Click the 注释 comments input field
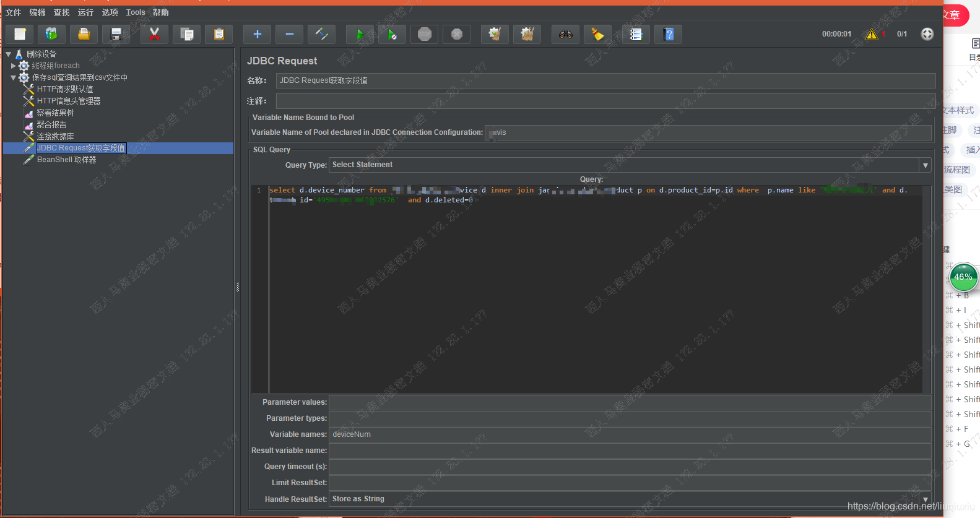Image resolution: width=980 pixels, height=518 pixels. click(x=605, y=101)
